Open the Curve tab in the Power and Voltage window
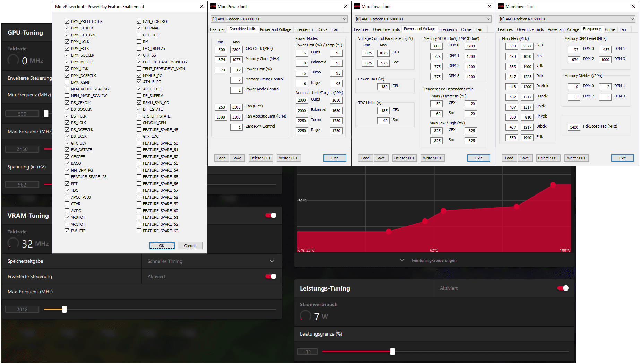The height and width of the screenshot is (364, 640). pos(466,29)
